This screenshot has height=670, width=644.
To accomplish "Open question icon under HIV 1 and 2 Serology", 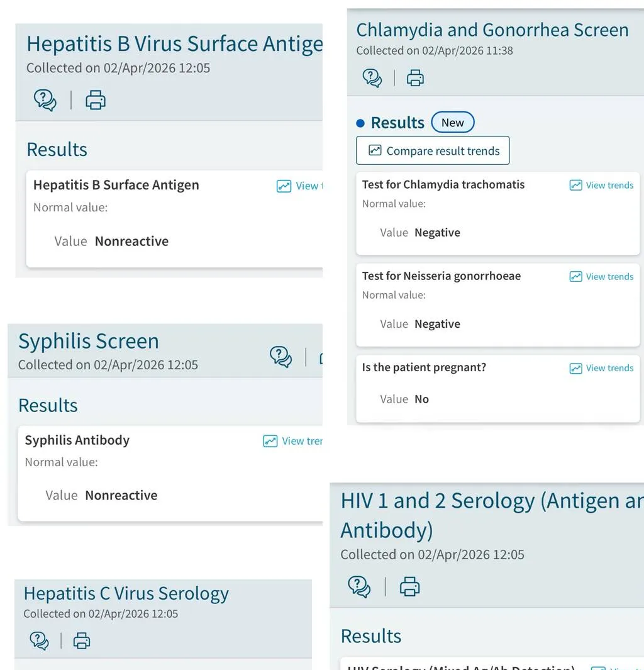I will [x=359, y=586].
